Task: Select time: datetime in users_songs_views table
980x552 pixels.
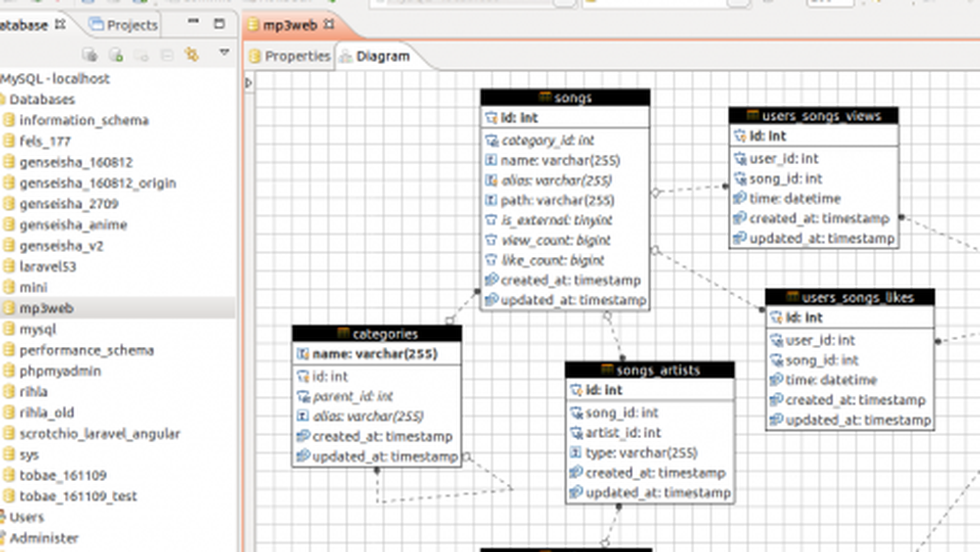Action: (x=795, y=198)
